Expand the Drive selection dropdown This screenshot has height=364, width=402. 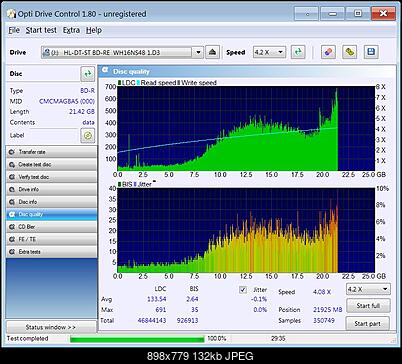198,52
